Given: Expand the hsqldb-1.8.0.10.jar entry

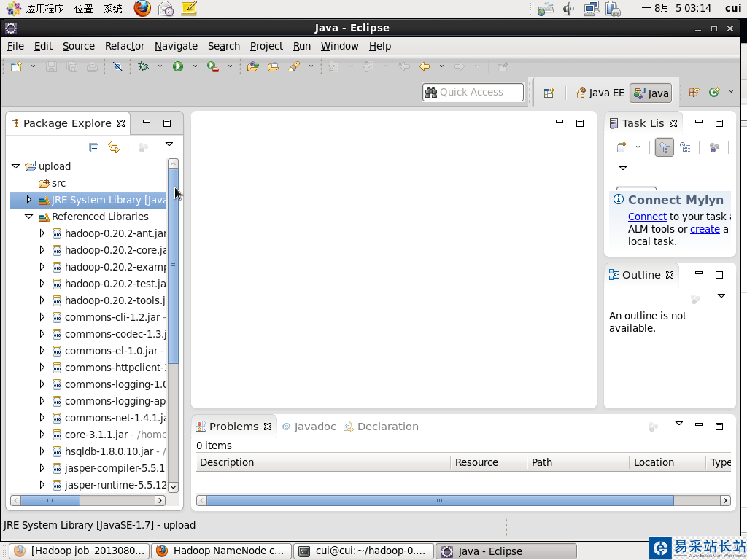Looking at the screenshot, I should pyautogui.click(x=42, y=451).
